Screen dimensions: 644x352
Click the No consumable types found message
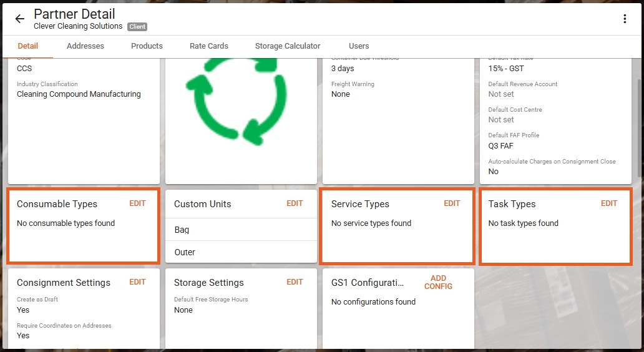pos(66,223)
